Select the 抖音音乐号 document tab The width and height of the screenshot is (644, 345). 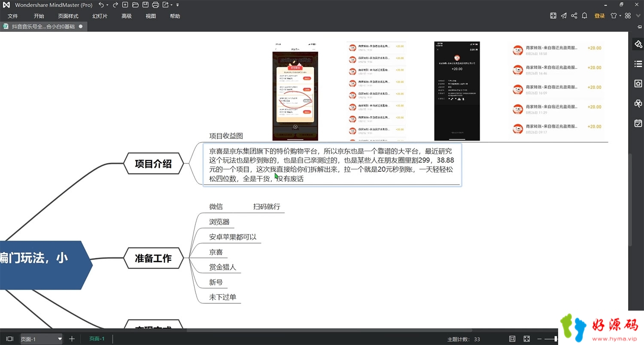click(x=43, y=26)
